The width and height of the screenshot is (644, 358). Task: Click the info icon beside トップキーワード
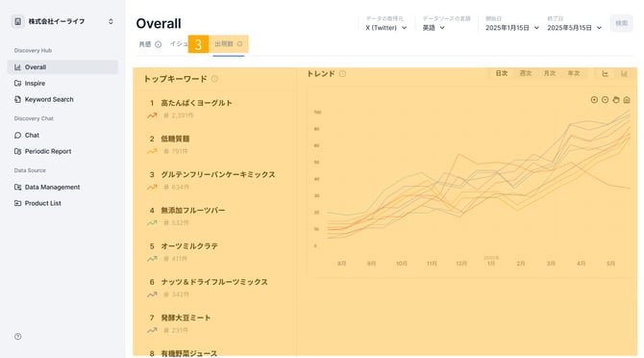(214, 79)
